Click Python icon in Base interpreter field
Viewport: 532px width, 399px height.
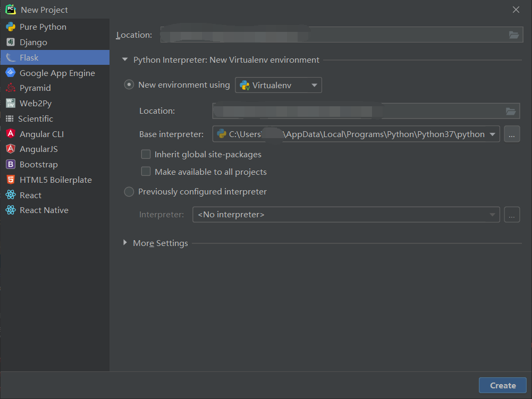222,134
